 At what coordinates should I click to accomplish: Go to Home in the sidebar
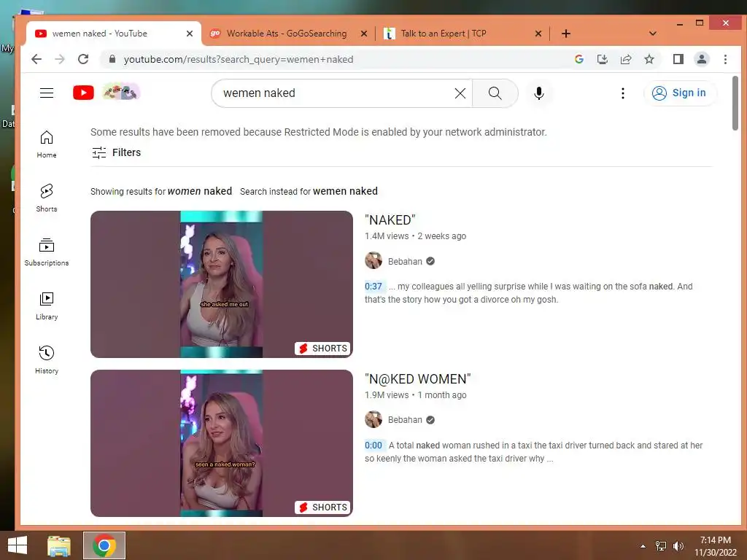[x=47, y=144]
